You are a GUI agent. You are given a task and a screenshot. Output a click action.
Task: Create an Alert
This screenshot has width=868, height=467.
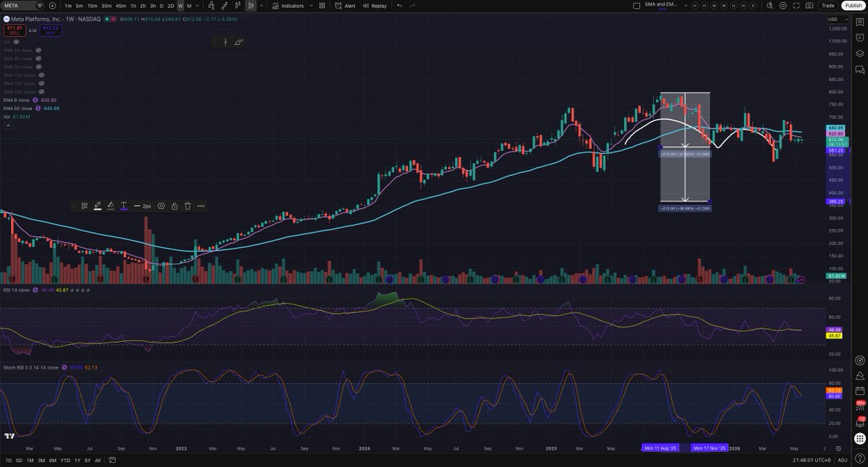[x=345, y=5]
